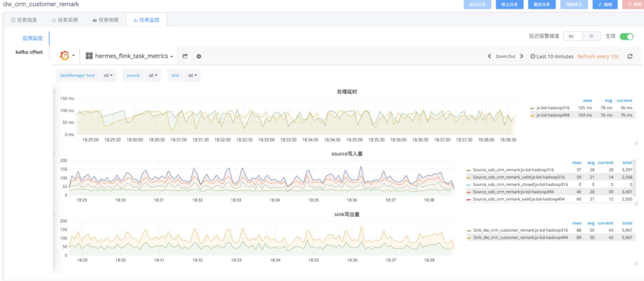
Task: Switch to the 任务实例 tab
Action: tap(65, 20)
